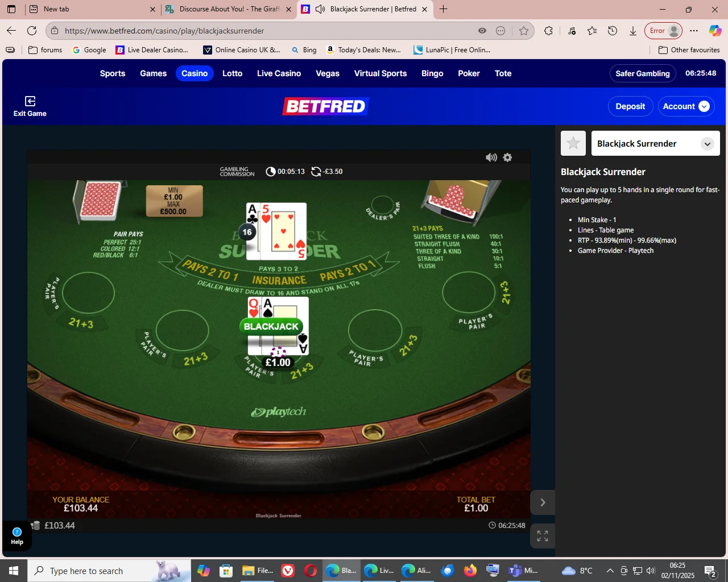This screenshot has height=582, width=728.
Task: Click the address bar URL
Action: point(164,31)
